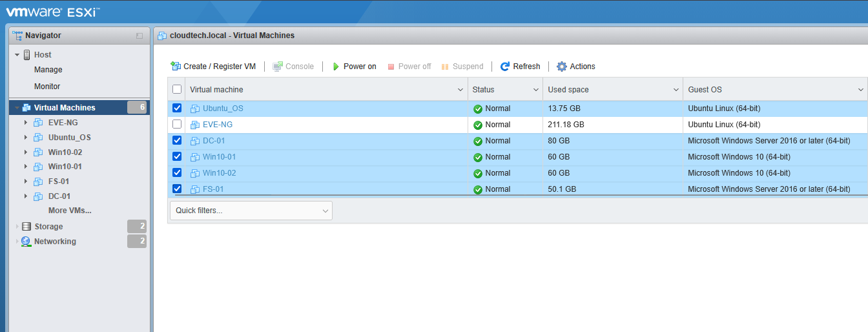Click the Suspend pause icon
Image resolution: width=868 pixels, height=332 pixels.
coord(445,67)
